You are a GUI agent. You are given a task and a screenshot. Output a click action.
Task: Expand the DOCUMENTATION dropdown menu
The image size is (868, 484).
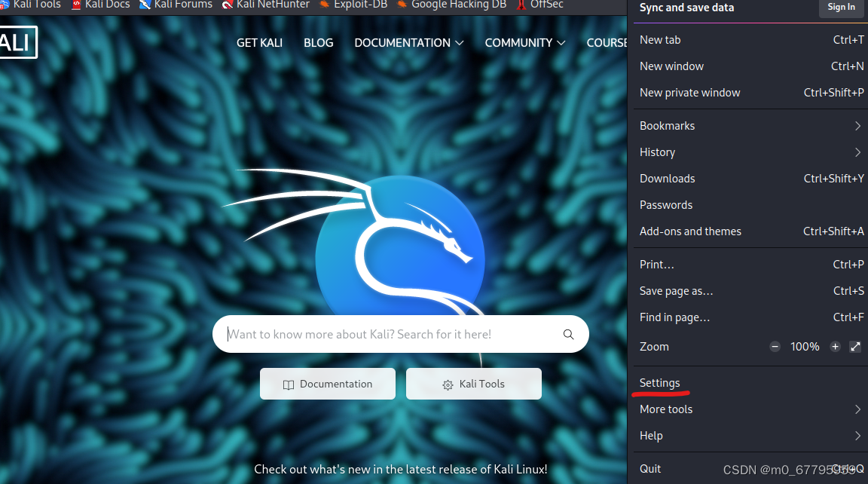click(x=409, y=43)
